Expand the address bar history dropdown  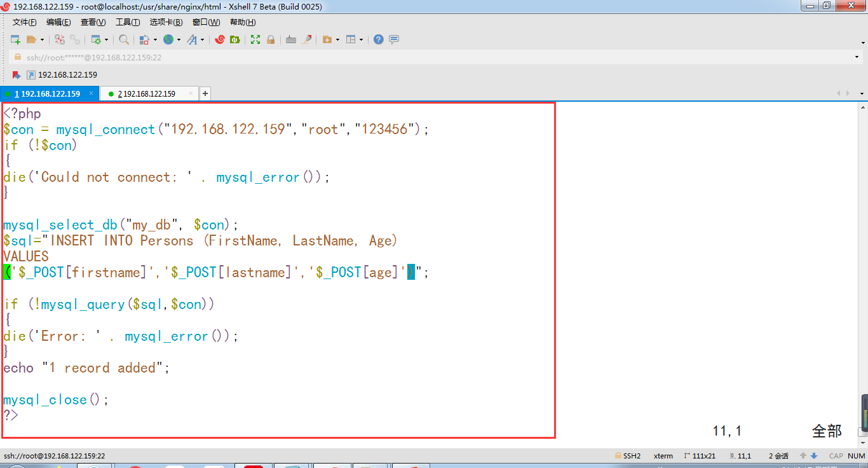pyautogui.click(x=857, y=57)
